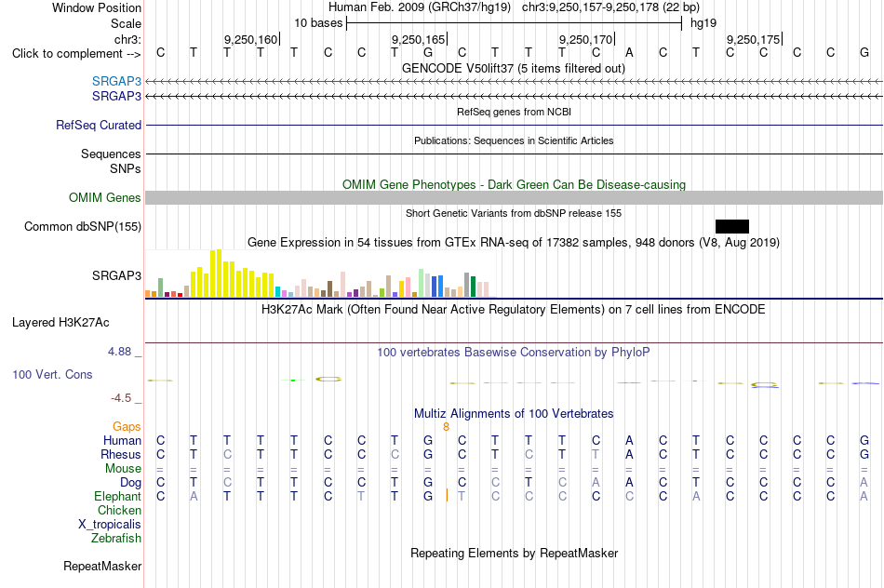This screenshot has height=588, width=884.
Task: Click the GTEx Gene Expression track title
Action: [x=514, y=243]
